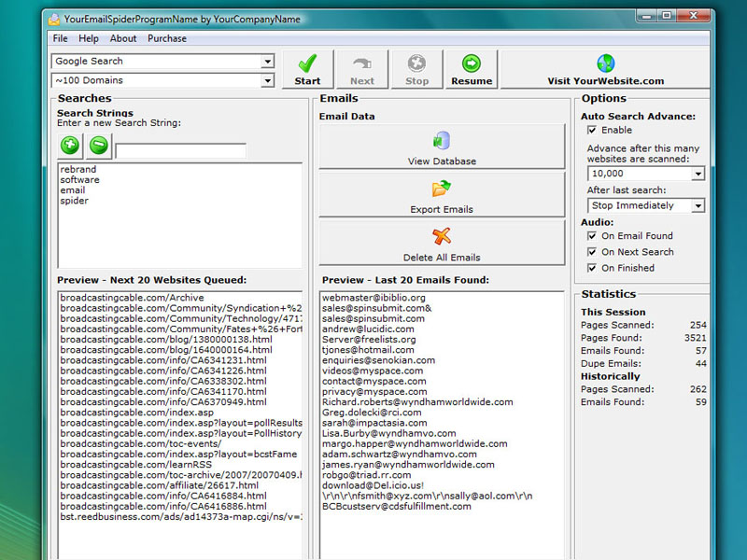Click the Start button label
Image resolution: width=747 pixels, height=560 pixels.
point(307,81)
